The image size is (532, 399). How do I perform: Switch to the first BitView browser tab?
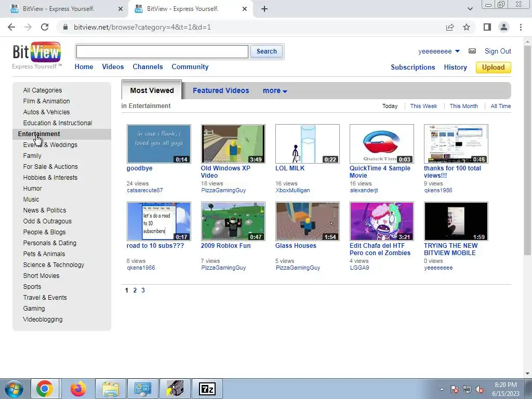(64, 9)
